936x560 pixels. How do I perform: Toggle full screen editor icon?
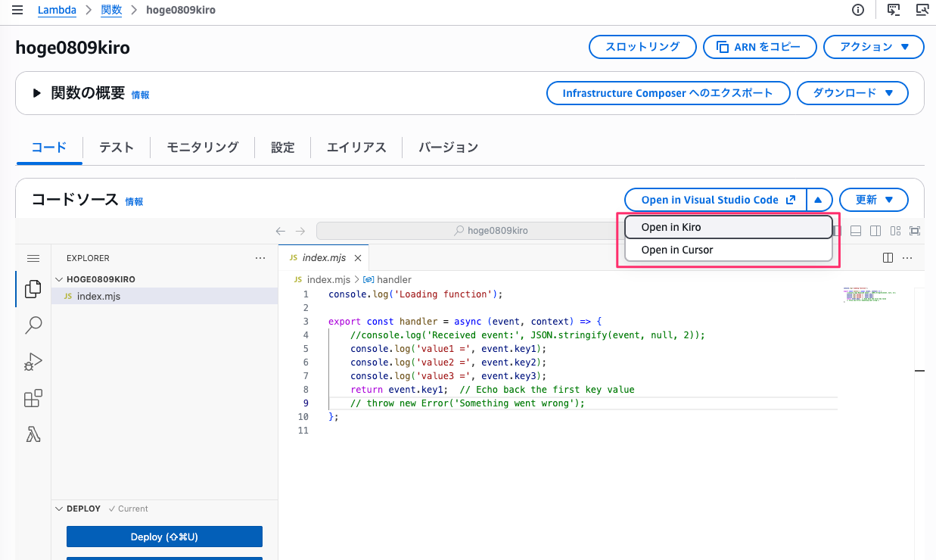pyautogui.click(x=915, y=231)
